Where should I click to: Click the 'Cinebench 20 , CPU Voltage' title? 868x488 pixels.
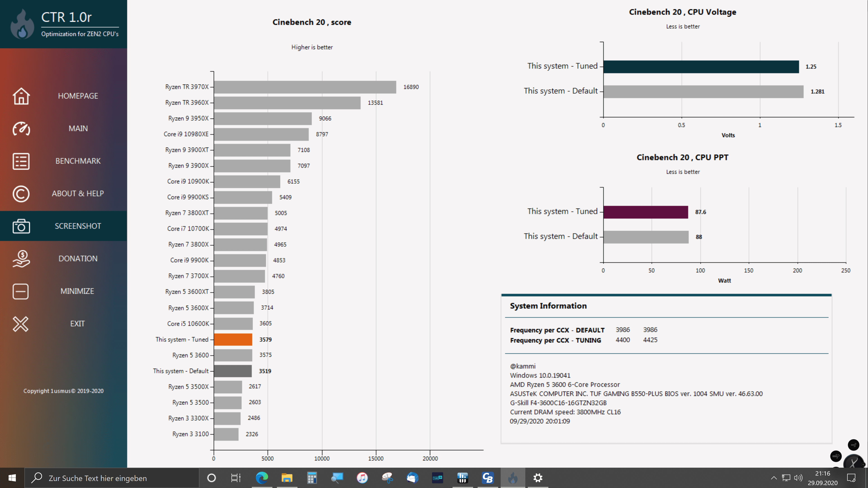tap(683, 12)
